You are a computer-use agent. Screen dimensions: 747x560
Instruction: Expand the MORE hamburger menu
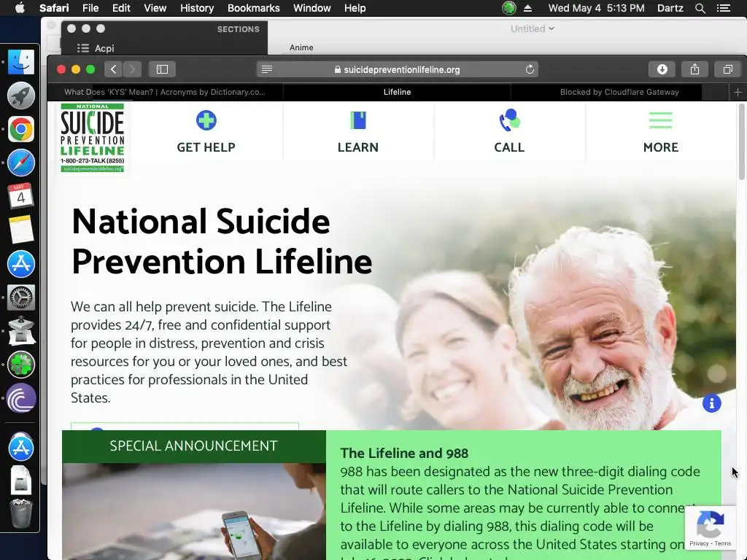click(660, 131)
